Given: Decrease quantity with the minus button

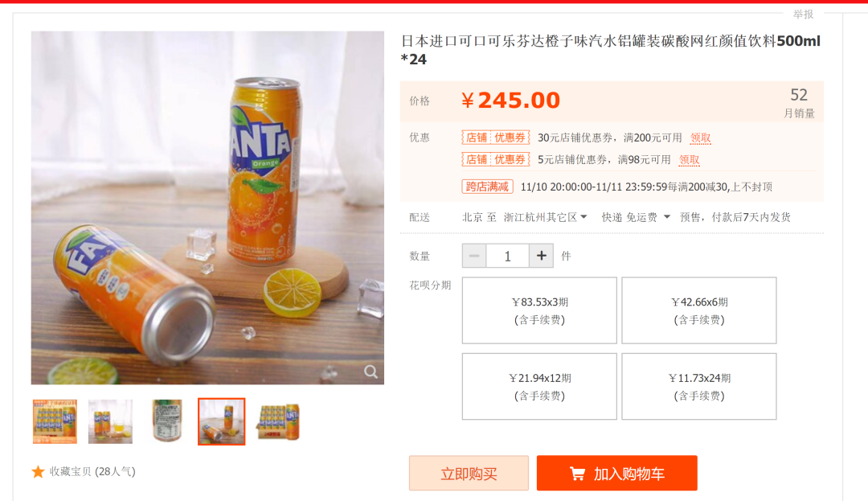Looking at the screenshot, I should tap(474, 256).
